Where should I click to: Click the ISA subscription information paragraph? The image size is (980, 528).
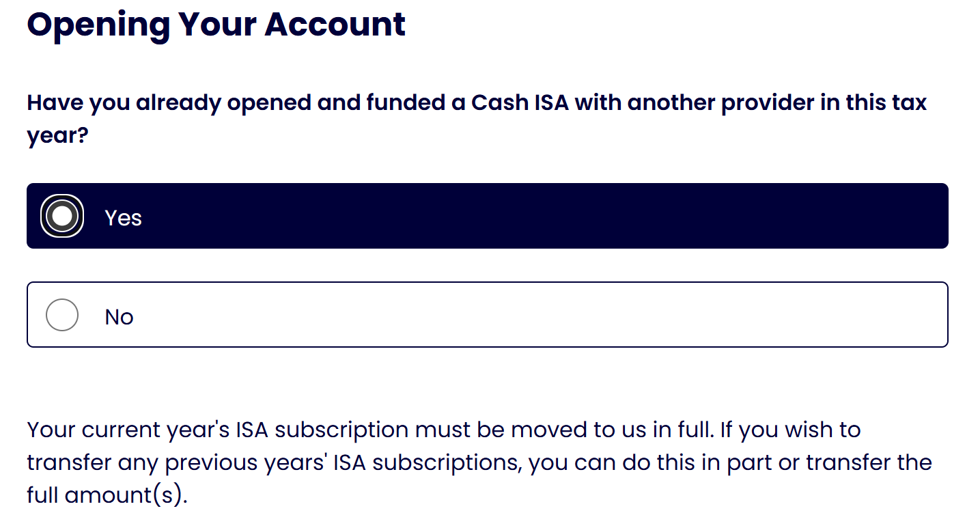click(x=479, y=462)
